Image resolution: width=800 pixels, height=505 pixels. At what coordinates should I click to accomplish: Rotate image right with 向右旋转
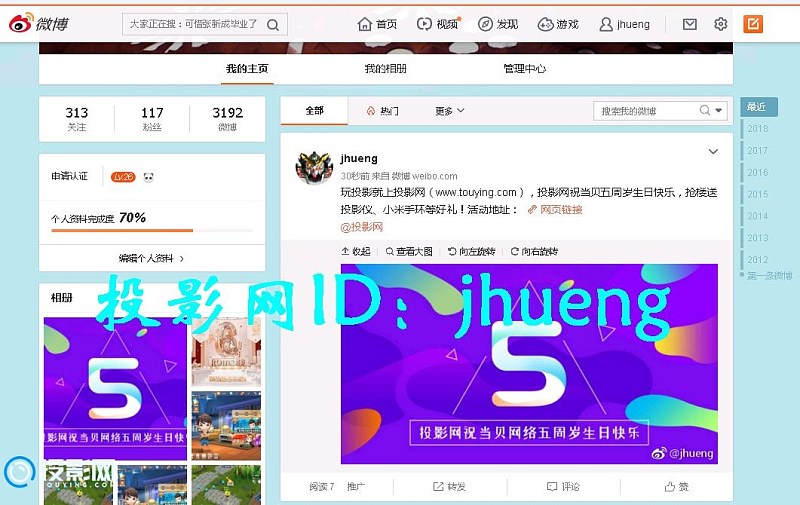(x=534, y=251)
